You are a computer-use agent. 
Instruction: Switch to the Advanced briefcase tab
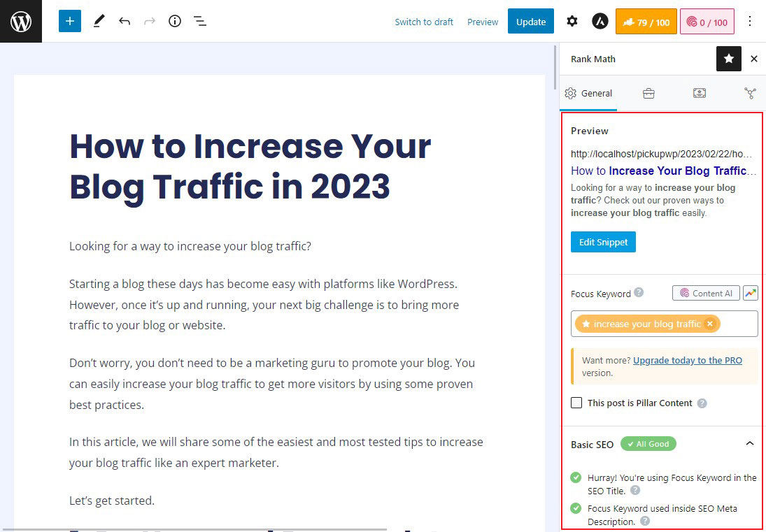coord(648,93)
